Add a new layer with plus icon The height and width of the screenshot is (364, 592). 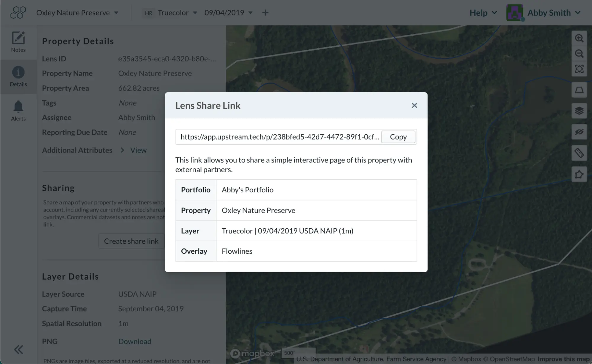pyautogui.click(x=265, y=13)
